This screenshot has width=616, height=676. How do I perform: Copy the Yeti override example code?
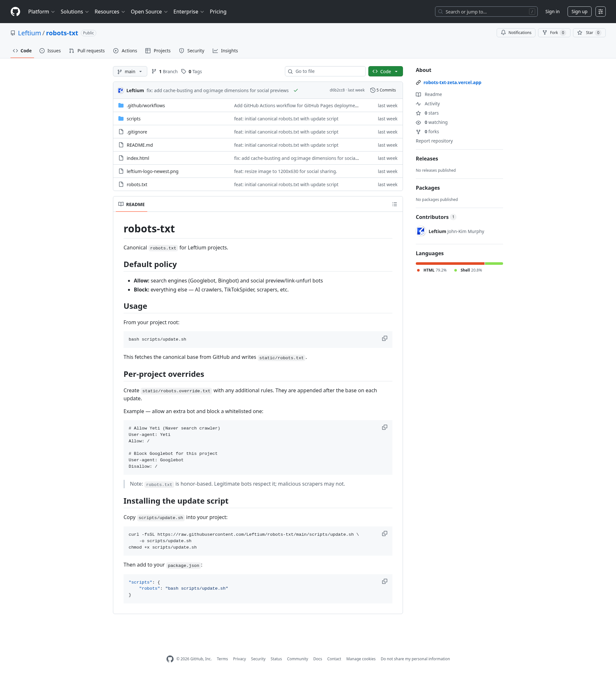[384, 428]
